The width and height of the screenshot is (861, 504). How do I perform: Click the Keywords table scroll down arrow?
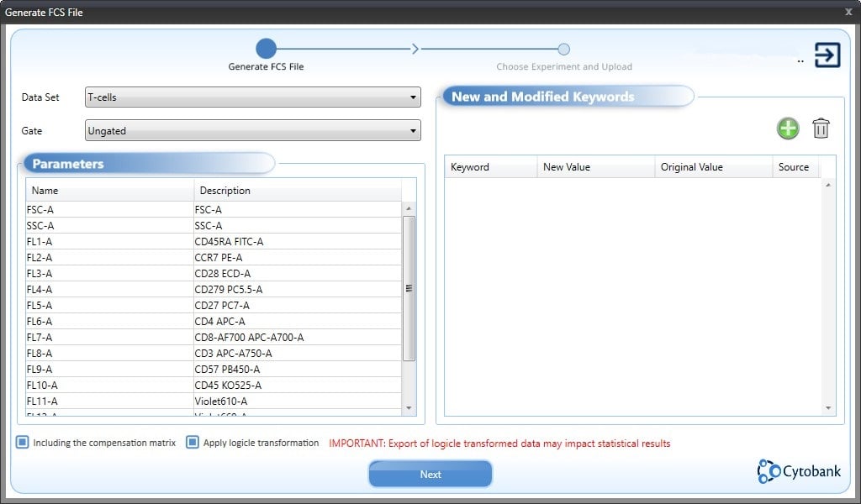click(828, 408)
